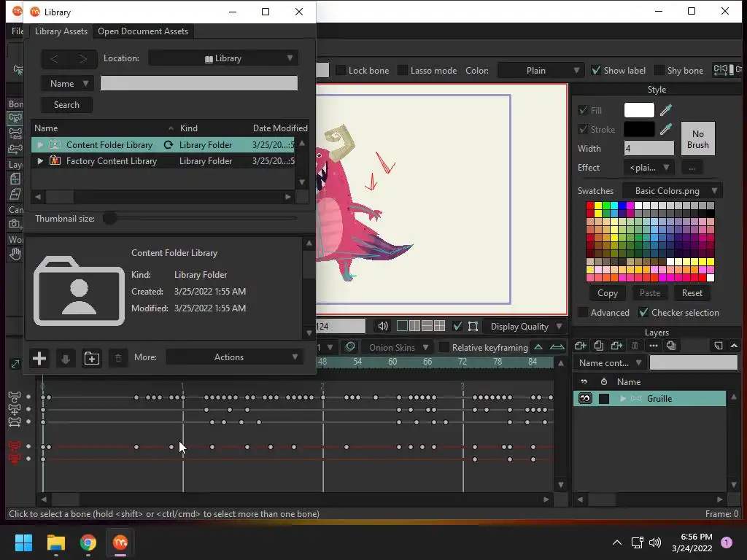Open the three-dots layer options menu
The width and height of the screenshot is (747, 560).
coord(653,346)
